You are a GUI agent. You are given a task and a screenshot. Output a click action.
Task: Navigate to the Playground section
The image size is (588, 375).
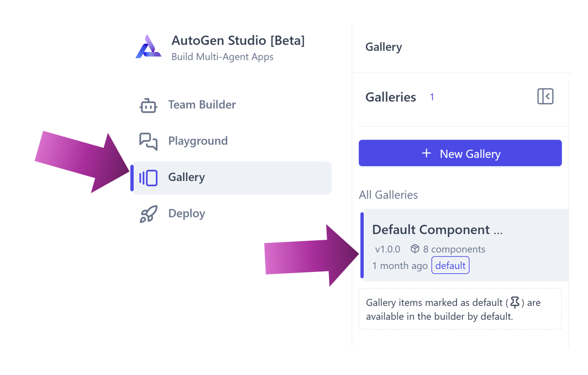[198, 141]
